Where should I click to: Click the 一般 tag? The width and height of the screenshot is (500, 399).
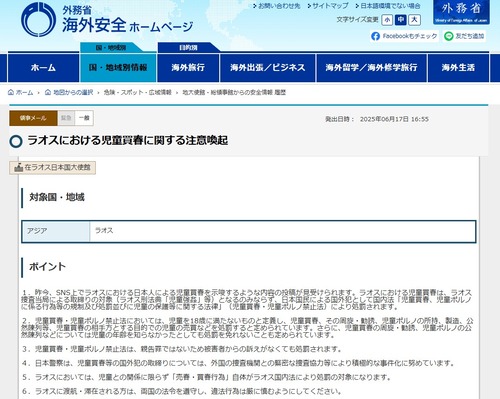coord(84,118)
